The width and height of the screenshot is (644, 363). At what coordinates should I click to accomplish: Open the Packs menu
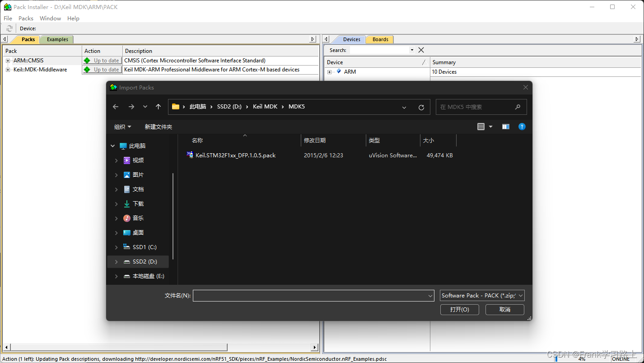pos(26,19)
